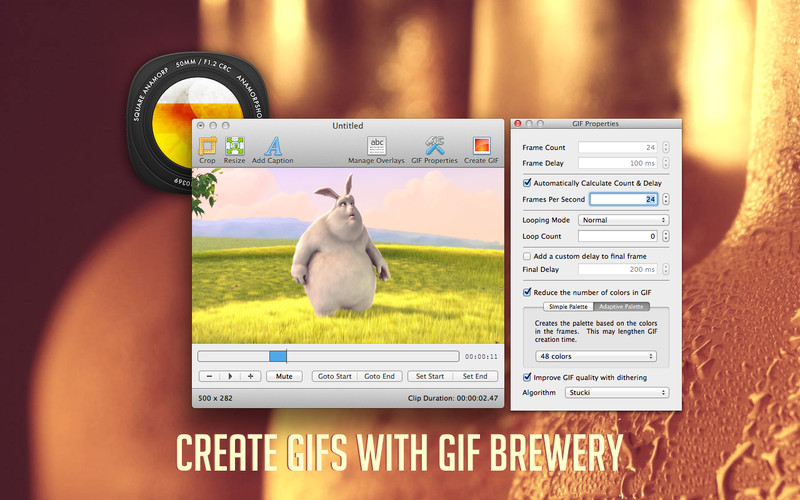Click the GIF Properties panel title
Viewport: 800px width, 500px height.
595,123
